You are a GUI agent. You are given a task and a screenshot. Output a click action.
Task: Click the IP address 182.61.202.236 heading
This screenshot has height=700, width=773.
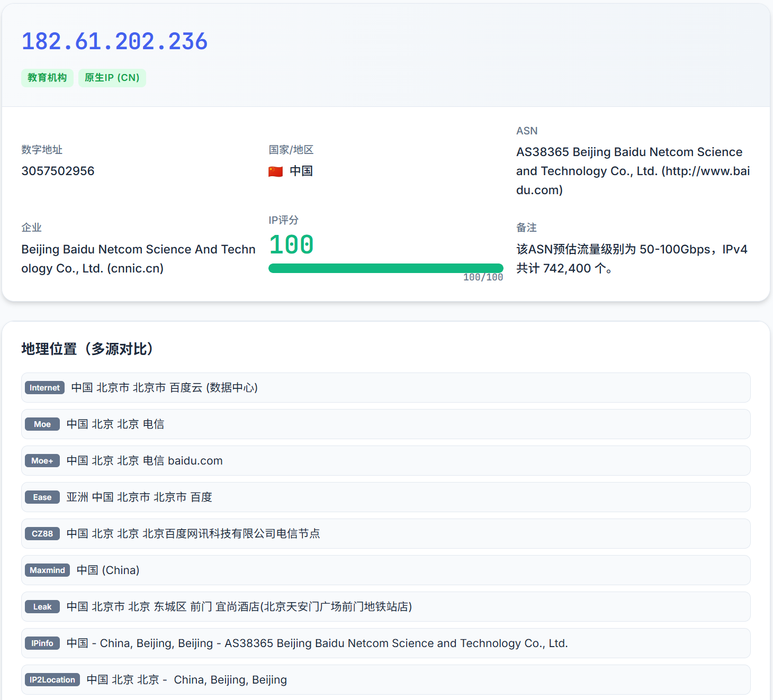pos(114,41)
